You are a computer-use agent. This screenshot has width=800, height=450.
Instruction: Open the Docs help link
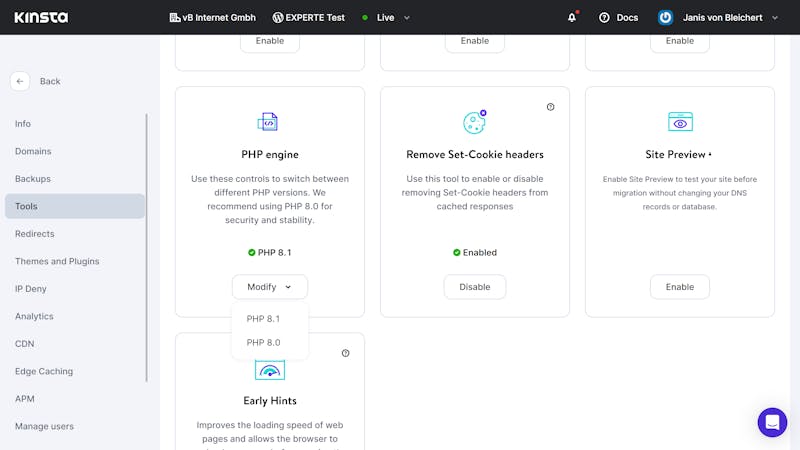coord(618,17)
